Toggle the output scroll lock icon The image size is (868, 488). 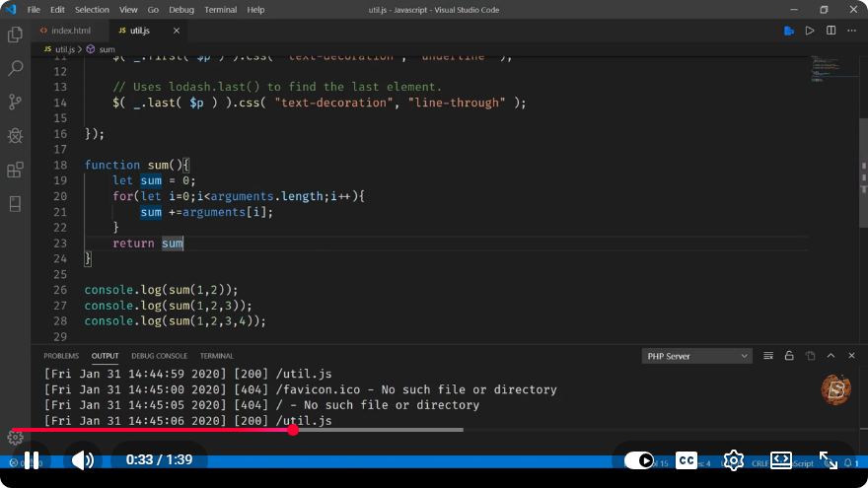789,356
